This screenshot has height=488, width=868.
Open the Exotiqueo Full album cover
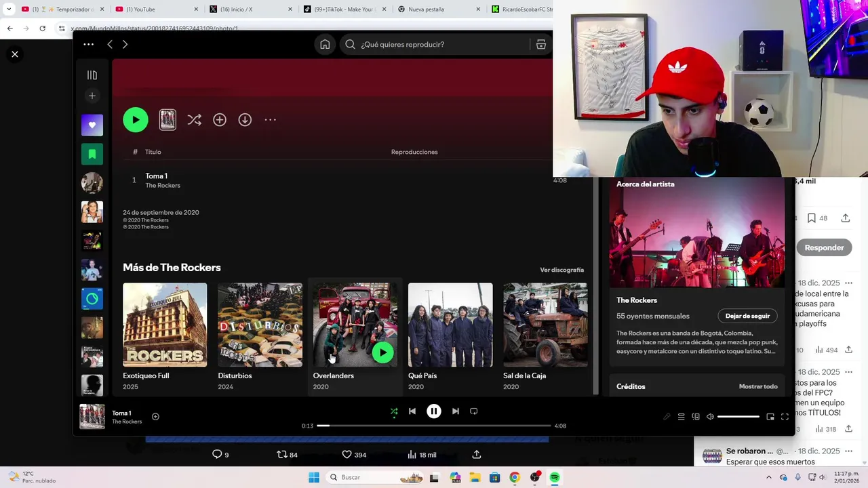(165, 325)
